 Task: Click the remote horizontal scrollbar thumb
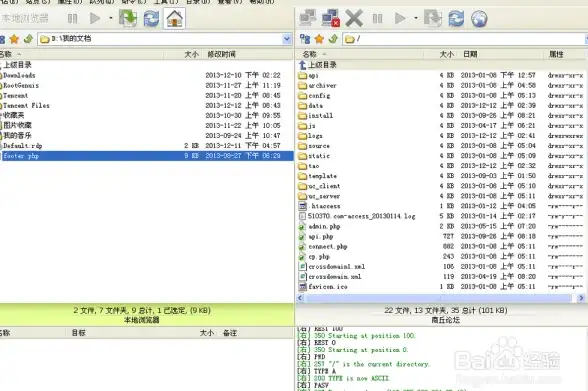[x=439, y=298]
